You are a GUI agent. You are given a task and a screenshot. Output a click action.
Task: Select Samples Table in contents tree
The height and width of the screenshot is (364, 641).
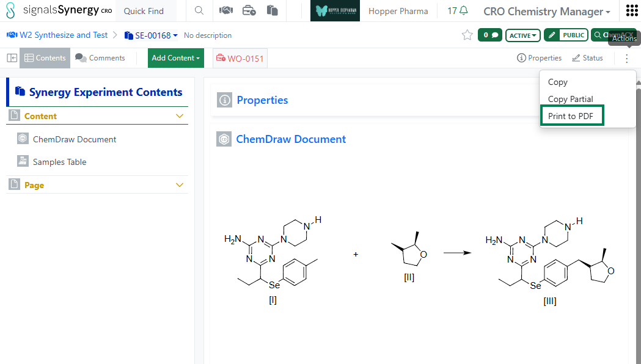(x=60, y=162)
